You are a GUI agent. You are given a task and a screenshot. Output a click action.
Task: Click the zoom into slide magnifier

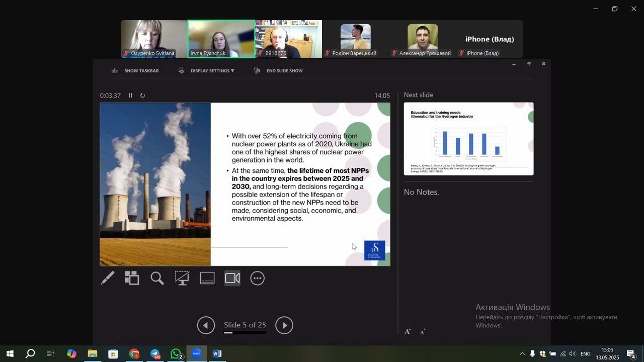157,278
